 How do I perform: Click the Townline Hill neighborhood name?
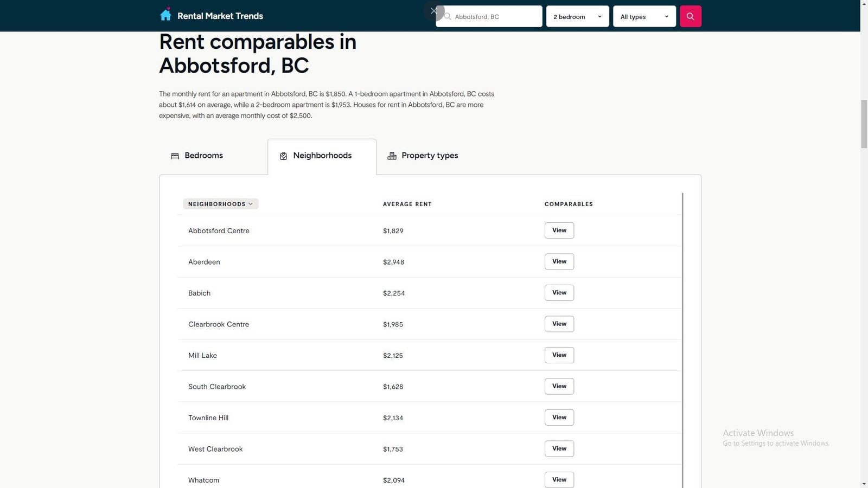click(208, 418)
